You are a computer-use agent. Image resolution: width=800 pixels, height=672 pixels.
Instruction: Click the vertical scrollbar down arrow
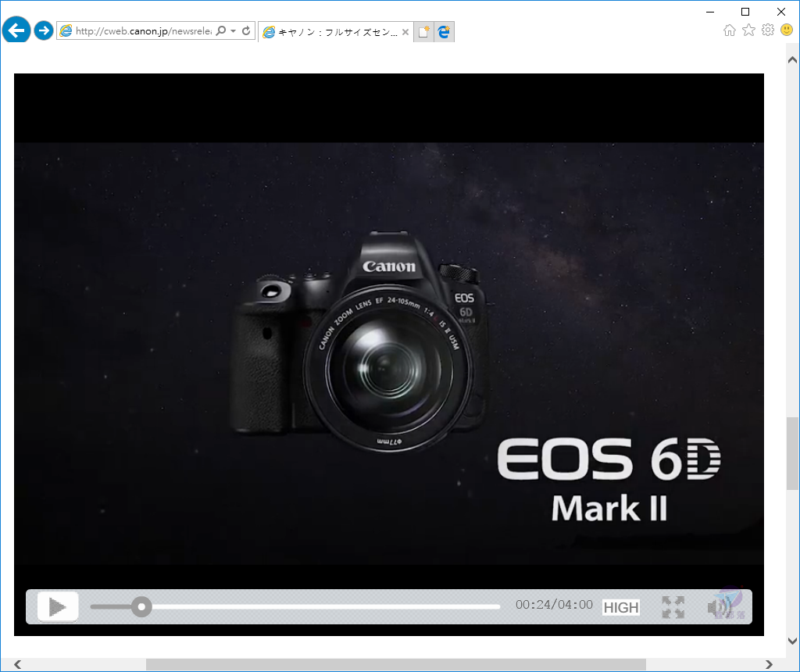point(792,641)
